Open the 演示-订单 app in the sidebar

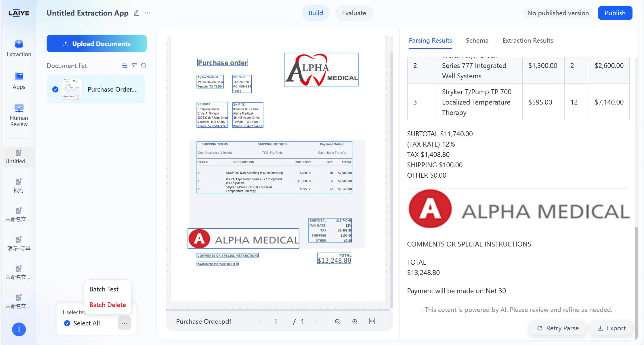click(x=19, y=244)
